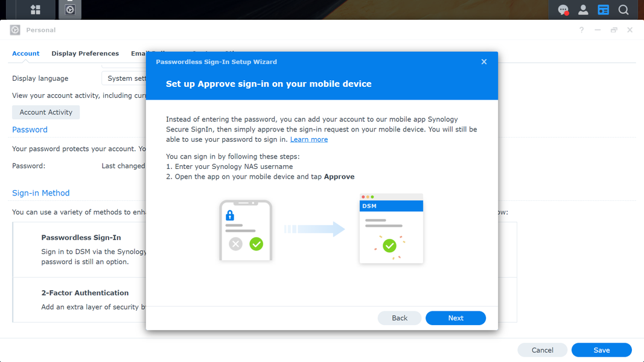The image size is (644, 362).
Task: Switch to the Account tab
Action: click(x=25, y=53)
